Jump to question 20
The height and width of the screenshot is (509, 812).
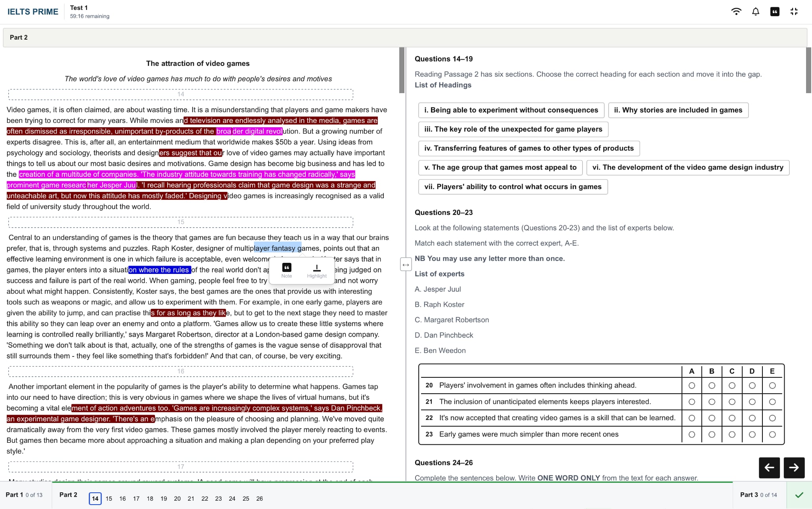click(x=177, y=499)
